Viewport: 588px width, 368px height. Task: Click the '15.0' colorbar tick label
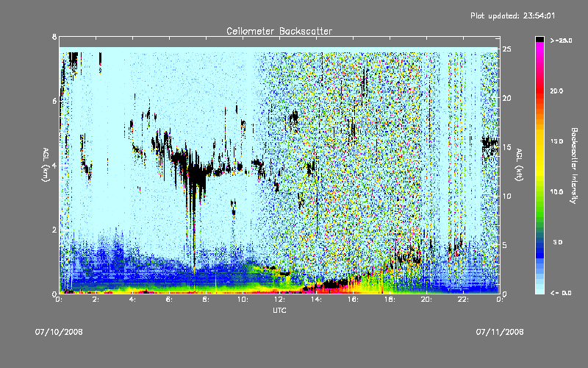point(556,141)
